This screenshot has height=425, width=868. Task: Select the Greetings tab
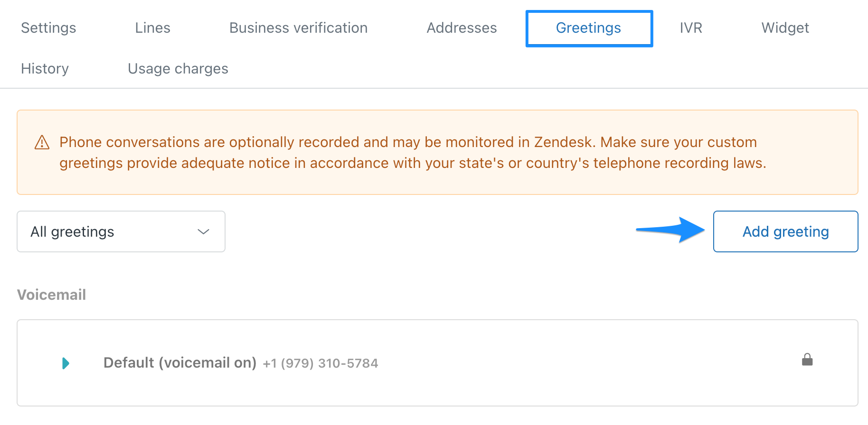[x=589, y=28]
